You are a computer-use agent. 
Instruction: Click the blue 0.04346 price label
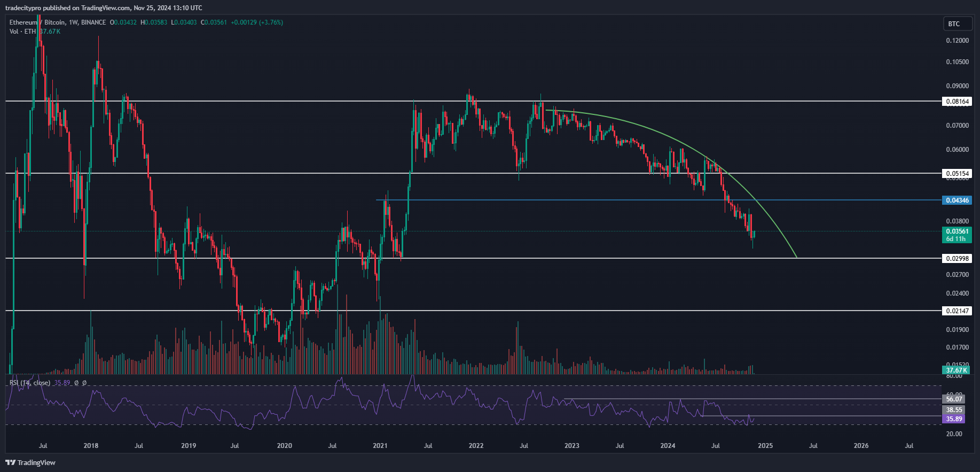click(958, 200)
